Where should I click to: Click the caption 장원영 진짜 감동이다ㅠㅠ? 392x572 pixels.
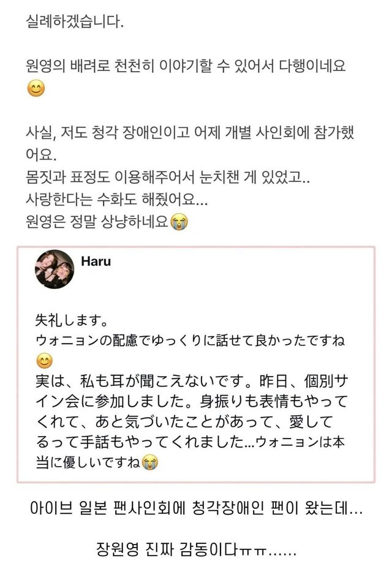196,551
